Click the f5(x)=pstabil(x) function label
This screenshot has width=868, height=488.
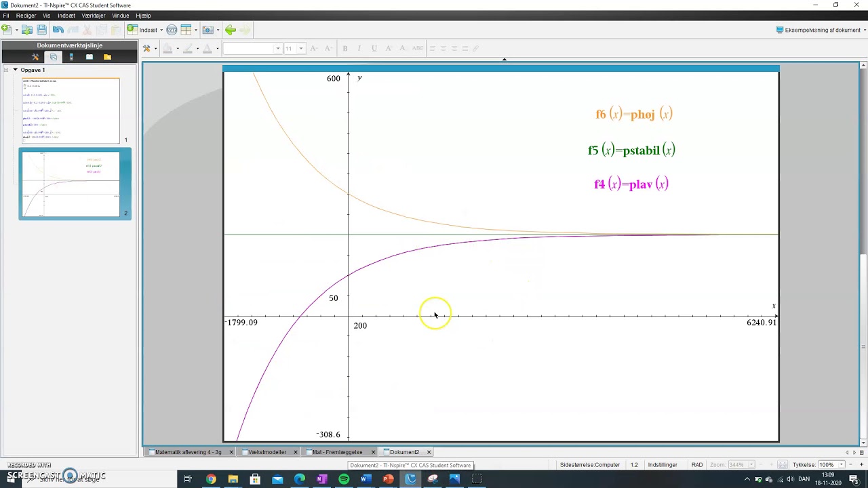(x=631, y=150)
